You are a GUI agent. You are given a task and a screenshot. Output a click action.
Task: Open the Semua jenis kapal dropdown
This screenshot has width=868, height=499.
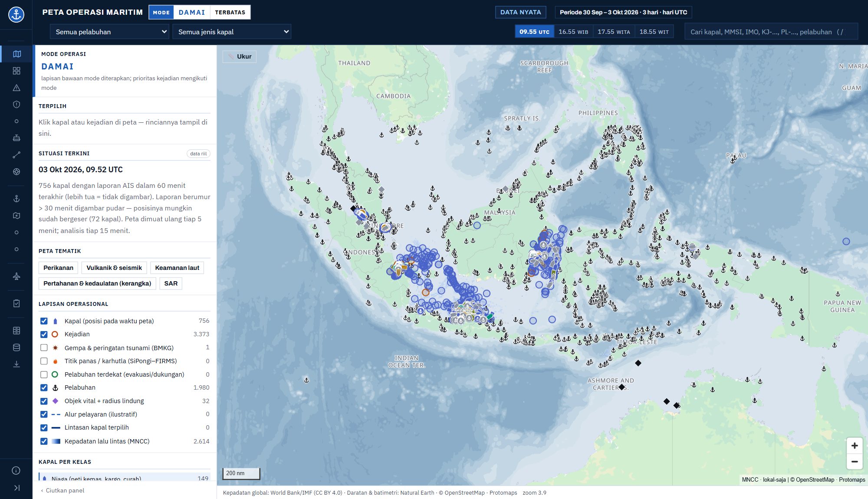pos(232,32)
